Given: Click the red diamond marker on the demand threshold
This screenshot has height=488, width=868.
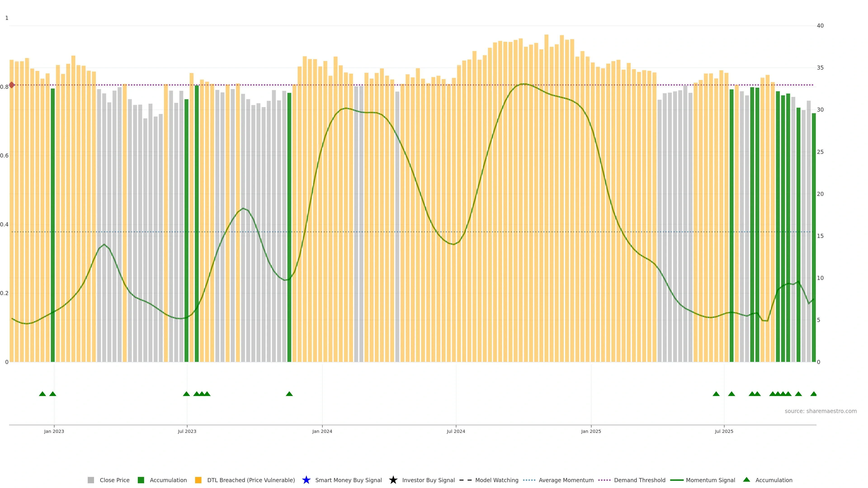Looking at the screenshot, I should (x=12, y=85).
